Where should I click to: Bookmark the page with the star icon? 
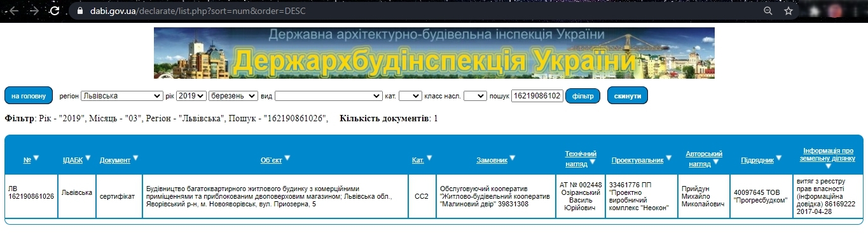click(x=789, y=11)
